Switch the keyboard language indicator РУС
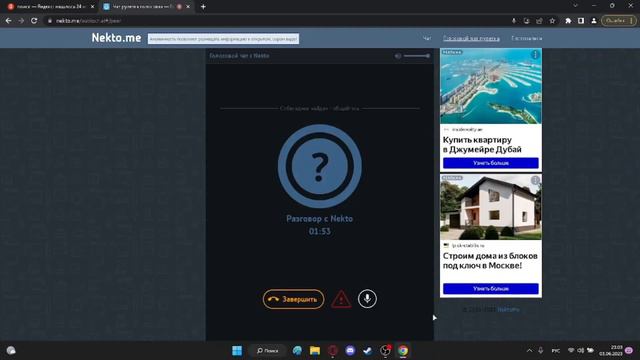The width and height of the screenshot is (640, 360). 556,351
